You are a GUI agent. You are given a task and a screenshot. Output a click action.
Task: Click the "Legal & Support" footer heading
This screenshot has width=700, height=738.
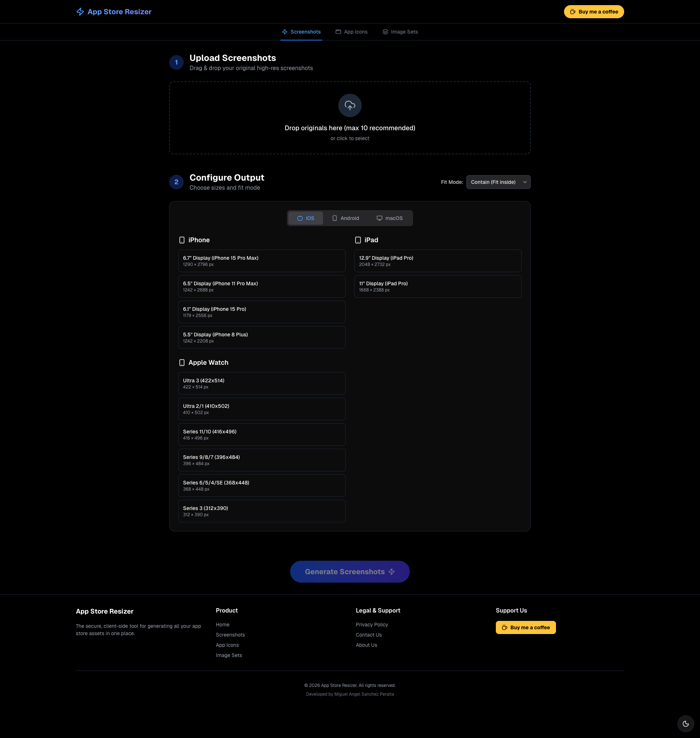tap(378, 610)
